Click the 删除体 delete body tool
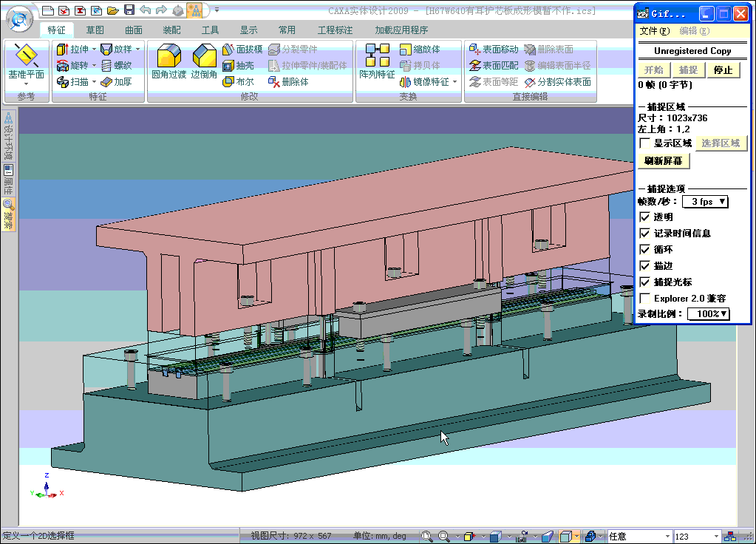This screenshot has width=756, height=544. point(288,81)
